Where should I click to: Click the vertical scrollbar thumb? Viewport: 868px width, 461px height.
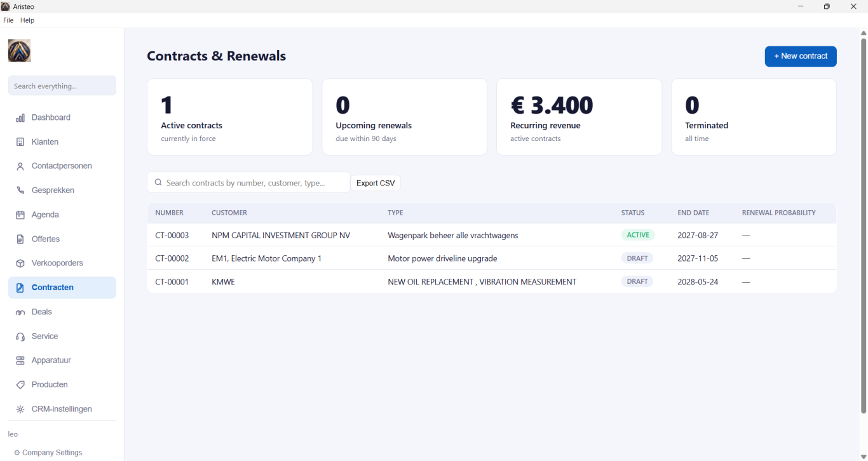tap(864, 225)
